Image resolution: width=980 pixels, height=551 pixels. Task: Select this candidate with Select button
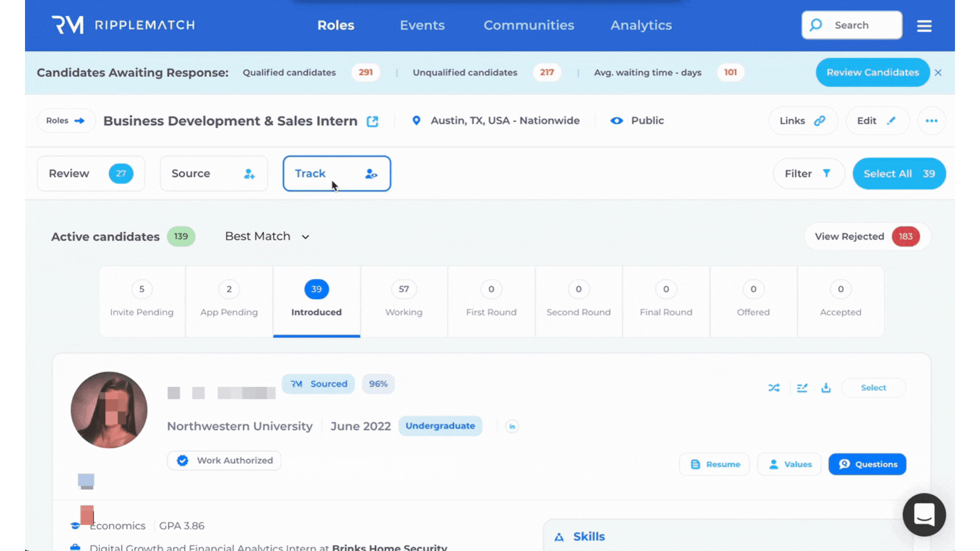coord(873,388)
